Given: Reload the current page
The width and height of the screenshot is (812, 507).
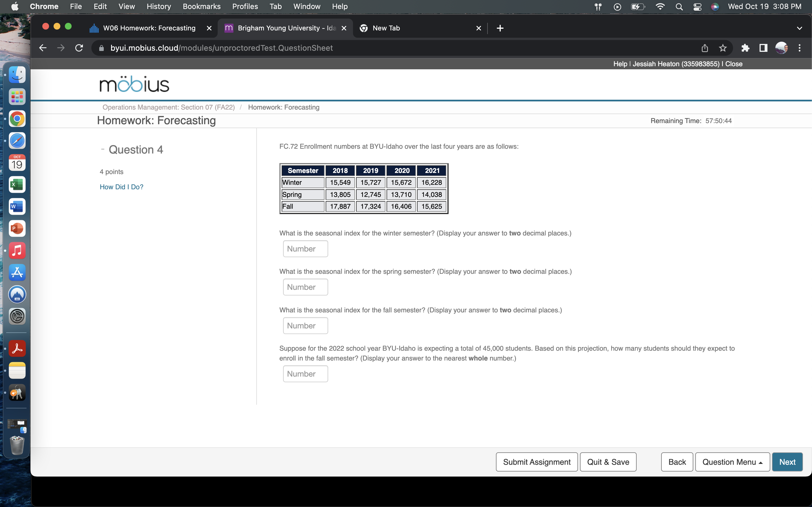Looking at the screenshot, I should [x=79, y=48].
